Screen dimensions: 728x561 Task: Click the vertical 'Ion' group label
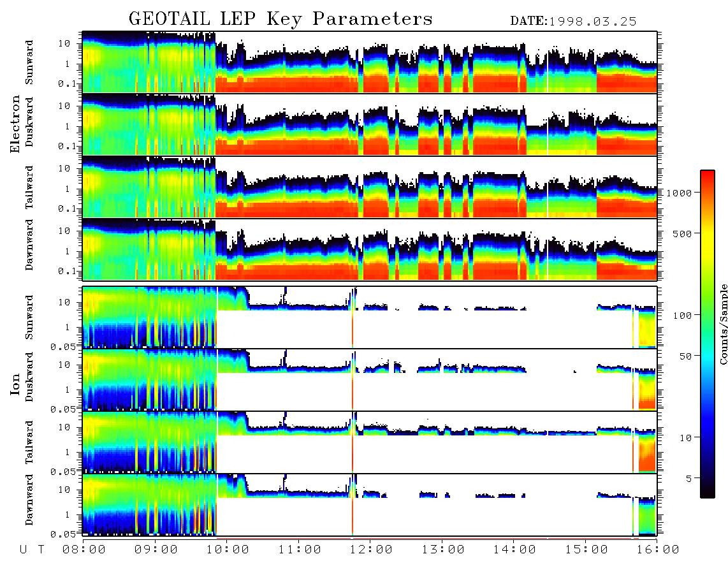[x=15, y=384]
